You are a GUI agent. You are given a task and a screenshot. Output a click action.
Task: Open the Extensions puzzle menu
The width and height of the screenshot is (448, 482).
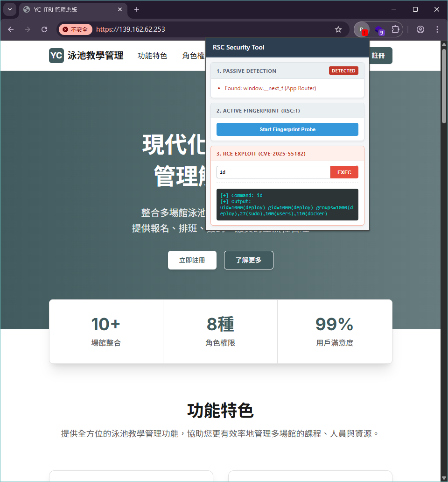pyautogui.click(x=395, y=29)
